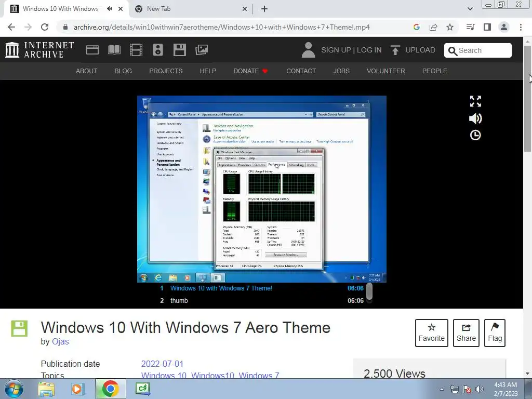Click the green software floppy icon by the title
532x399 pixels.
pos(19,328)
